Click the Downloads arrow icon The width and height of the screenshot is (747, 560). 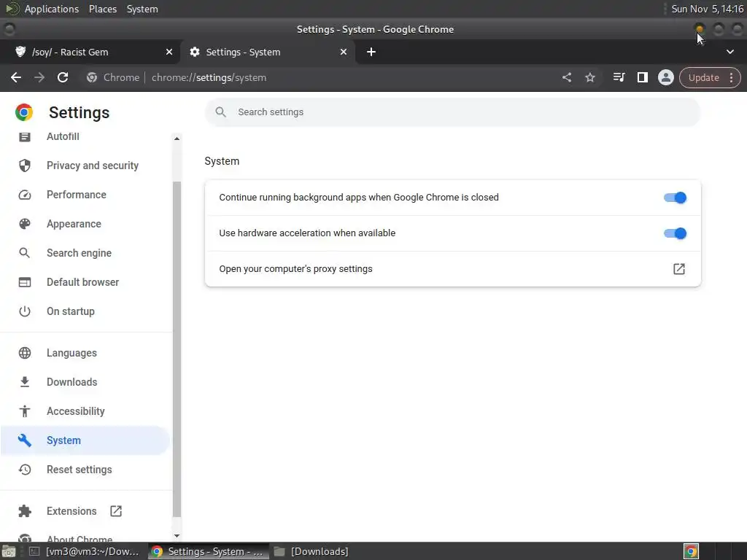click(x=25, y=382)
